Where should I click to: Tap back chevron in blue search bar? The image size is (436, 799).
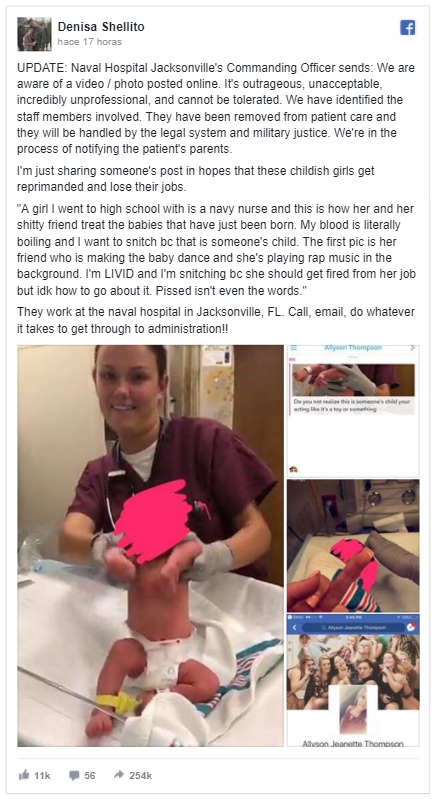[294, 627]
